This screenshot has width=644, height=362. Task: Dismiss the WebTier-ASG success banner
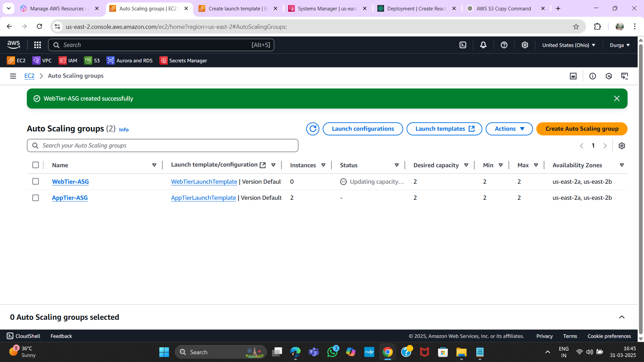[617, 99]
